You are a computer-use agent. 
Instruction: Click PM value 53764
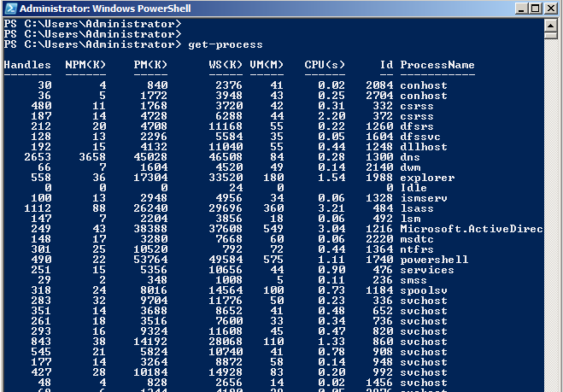tap(151, 260)
